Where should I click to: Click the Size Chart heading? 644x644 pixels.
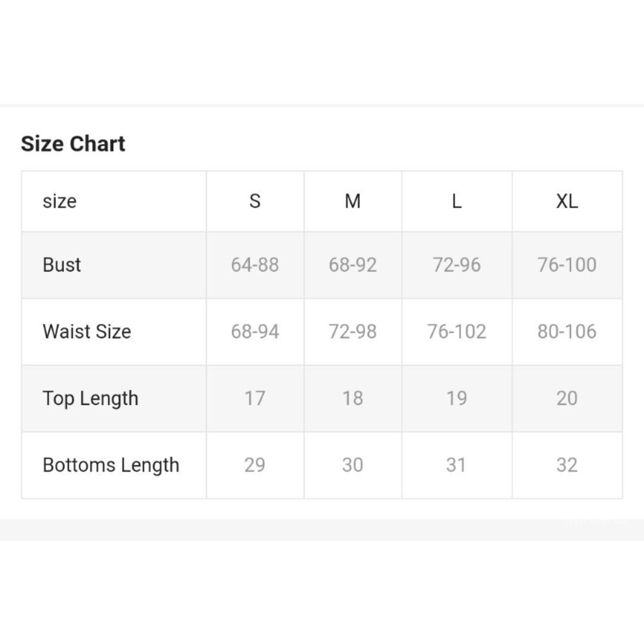(73, 143)
